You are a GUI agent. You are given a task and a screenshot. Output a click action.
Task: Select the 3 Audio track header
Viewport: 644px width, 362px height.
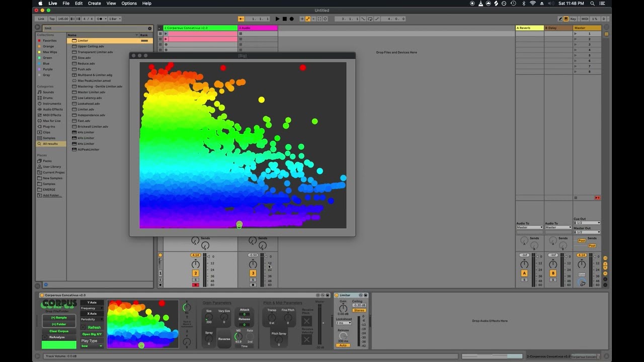pyautogui.click(x=258, y=28)
